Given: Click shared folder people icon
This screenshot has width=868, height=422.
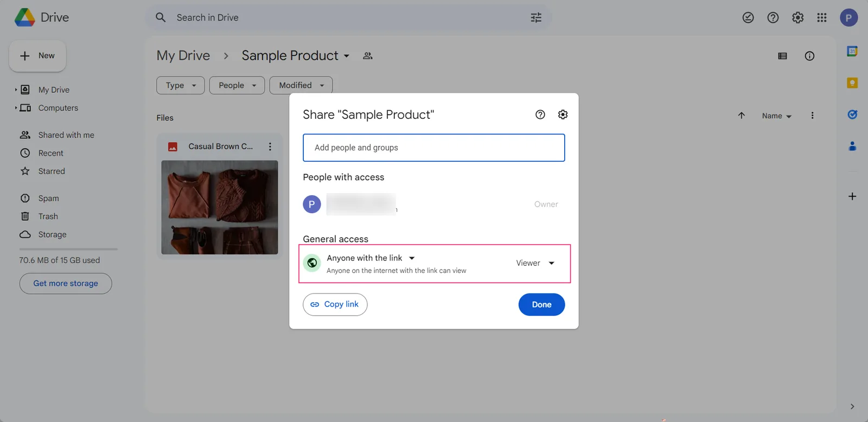Looking at the screenshot, I should coord(368,56).
